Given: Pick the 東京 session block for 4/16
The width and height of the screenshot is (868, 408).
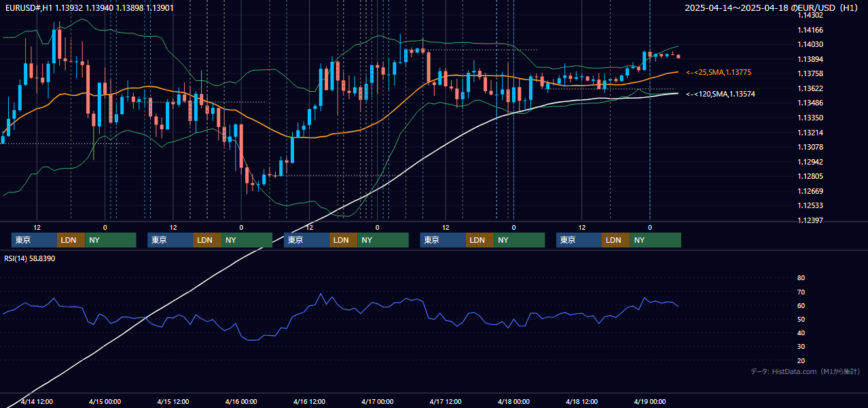Looking at the screenshot, I should [306, 240].
